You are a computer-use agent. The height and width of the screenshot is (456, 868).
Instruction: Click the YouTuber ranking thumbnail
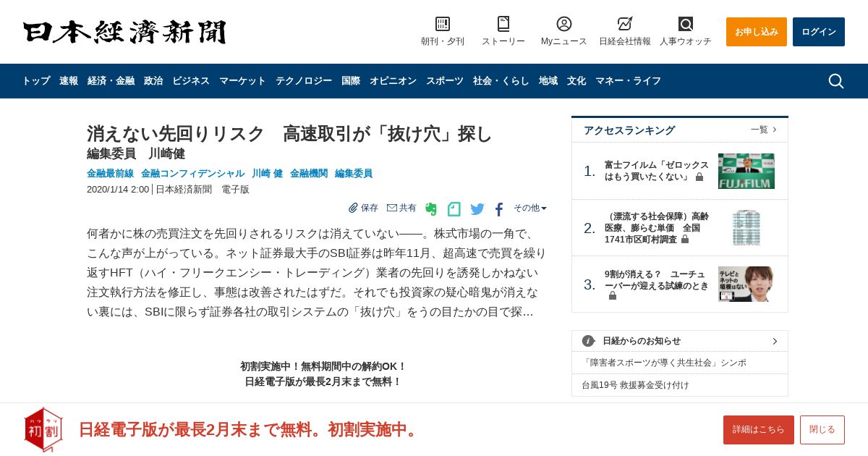click(x=746, y=284)
